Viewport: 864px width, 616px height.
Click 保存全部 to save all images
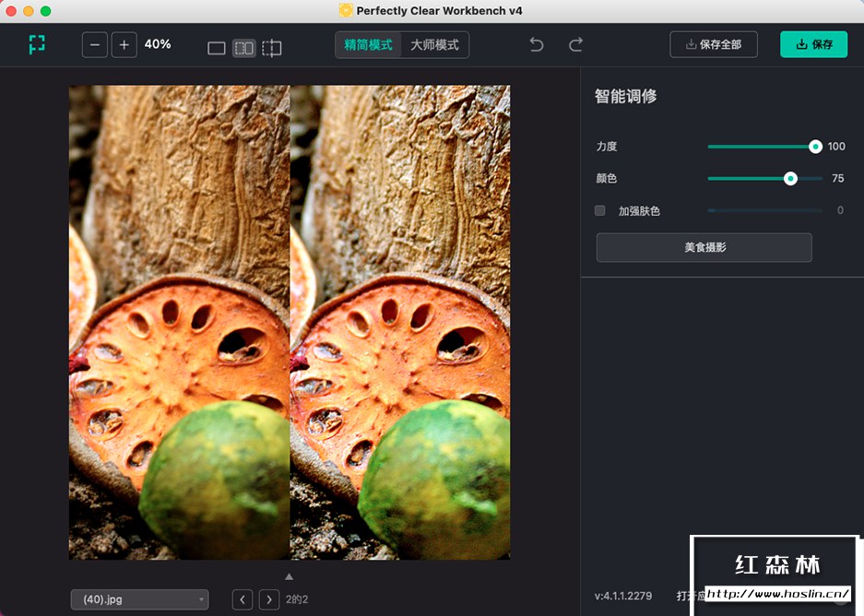[x=713, y=44]
